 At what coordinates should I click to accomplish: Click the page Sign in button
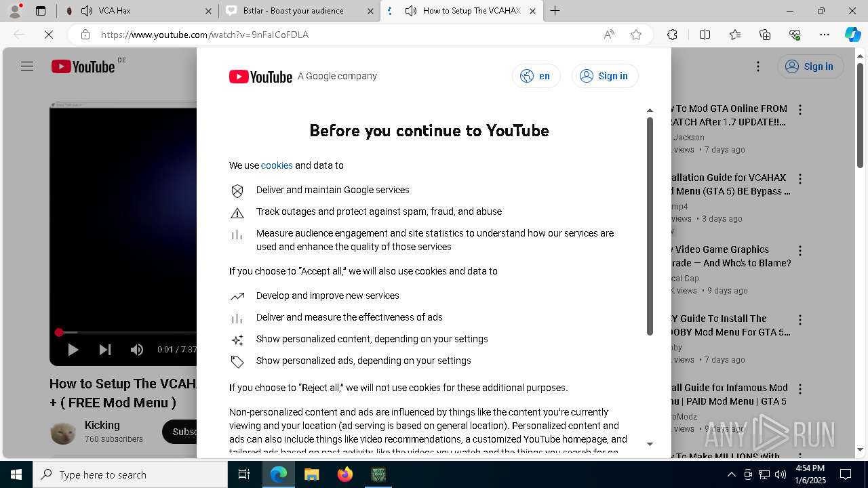809,66
